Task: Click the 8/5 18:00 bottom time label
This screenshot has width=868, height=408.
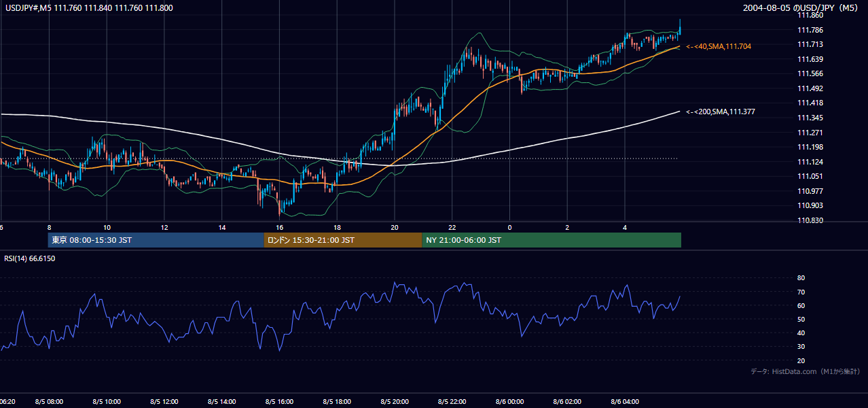Action: pos(337,402)
